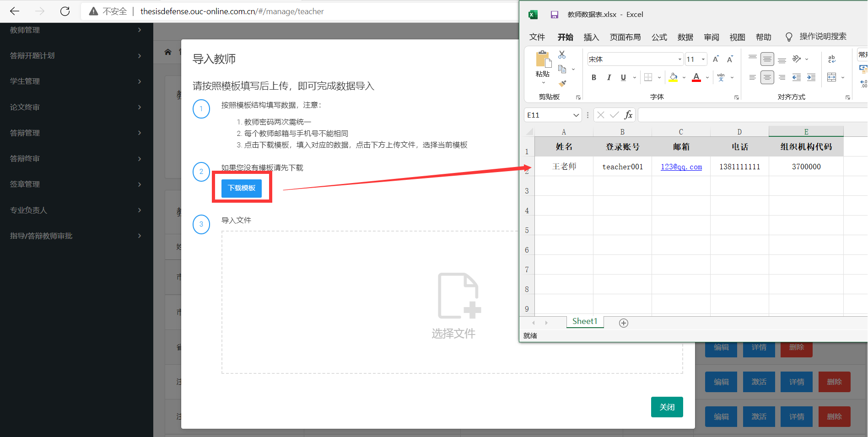The image size is (868, 437).
Task: Click the Excel application logo icon
Action: click(533, 15)
